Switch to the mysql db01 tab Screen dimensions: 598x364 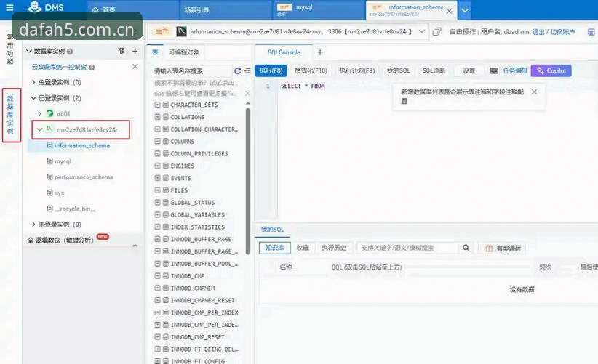(x=319, y=10)
